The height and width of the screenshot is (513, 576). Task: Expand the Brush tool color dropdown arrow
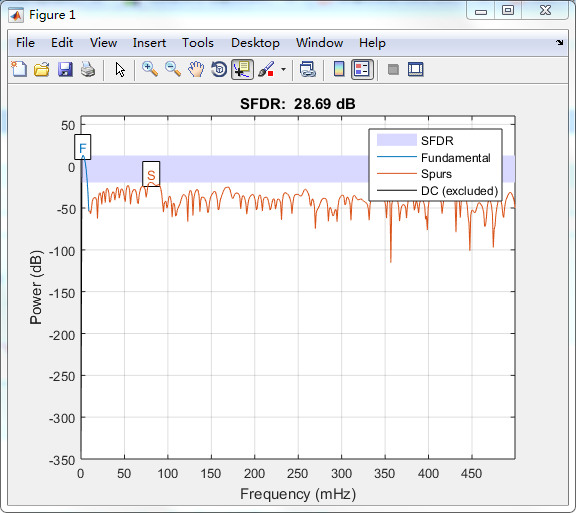(x=283, y=69)
